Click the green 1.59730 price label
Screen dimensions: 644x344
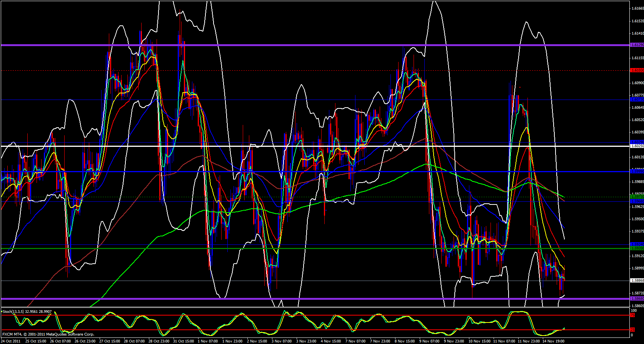click(x=637, y=197)
